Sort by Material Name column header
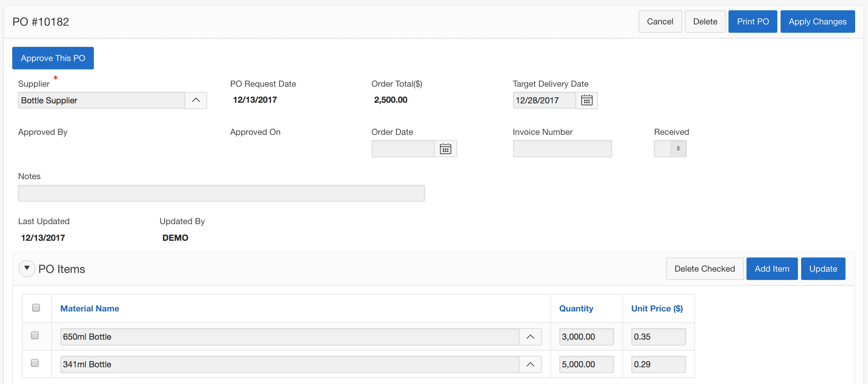868x384 pixels. coord(90,309)
